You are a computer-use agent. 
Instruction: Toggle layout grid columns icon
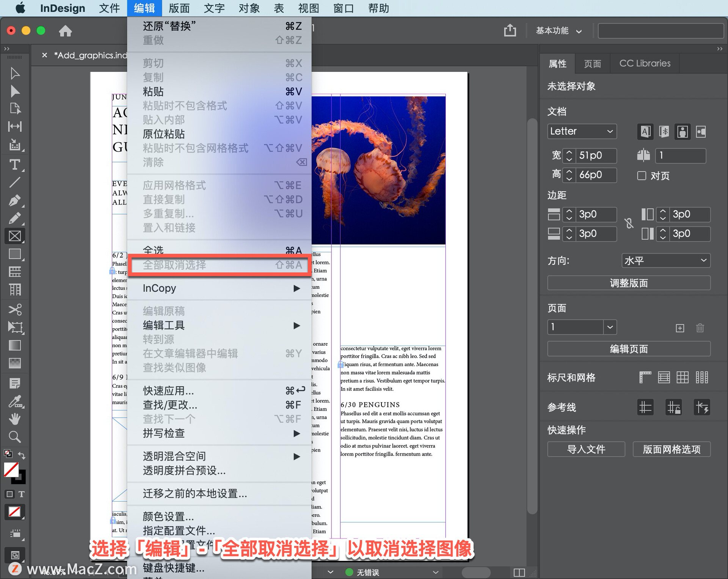[702, 378]
